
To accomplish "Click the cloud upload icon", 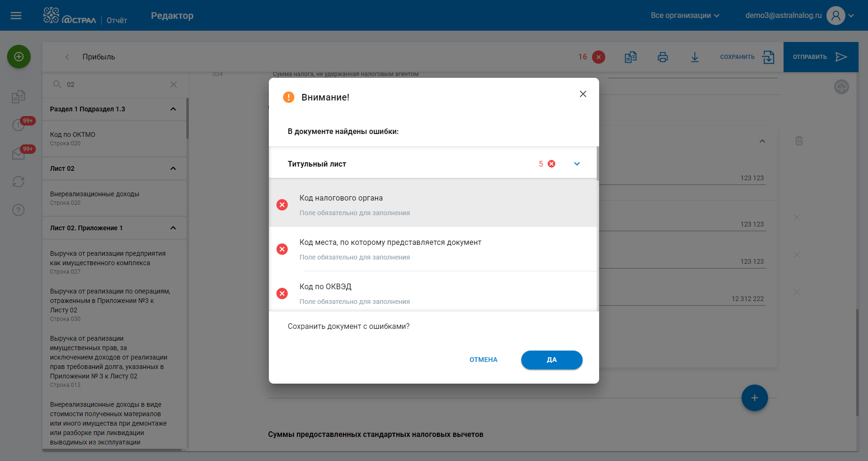I will (842, 87).
